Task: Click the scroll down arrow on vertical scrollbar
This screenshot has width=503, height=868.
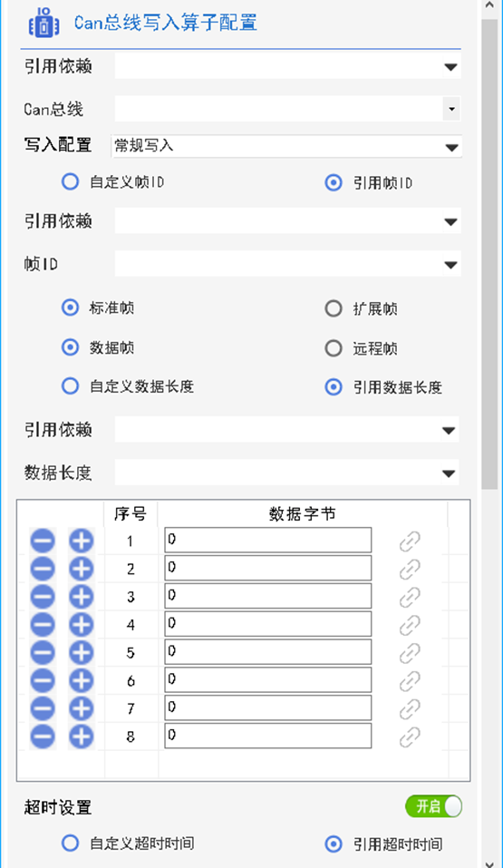Action: pyautogui.click(x=489, y=863)
